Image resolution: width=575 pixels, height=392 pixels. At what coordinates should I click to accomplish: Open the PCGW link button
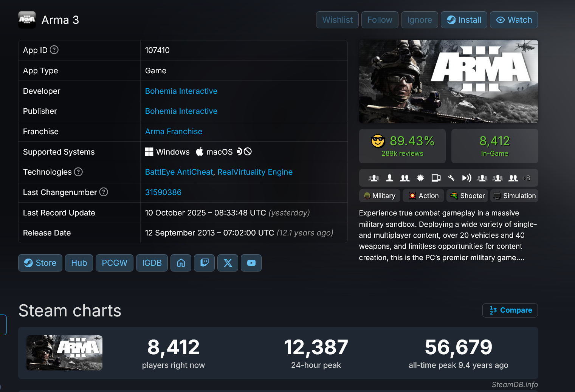point(115,263)
